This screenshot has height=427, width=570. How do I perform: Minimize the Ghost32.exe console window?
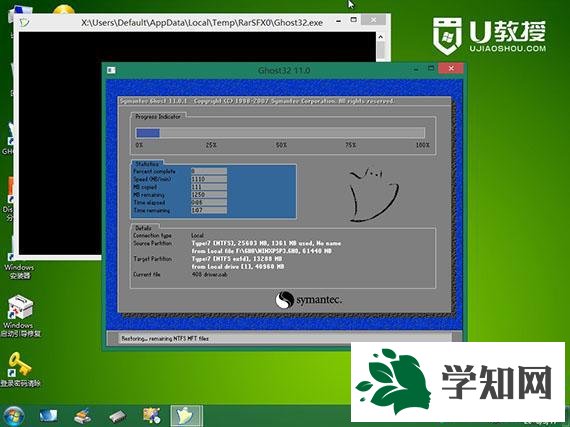pyautogui.click(x=338, y=21)
